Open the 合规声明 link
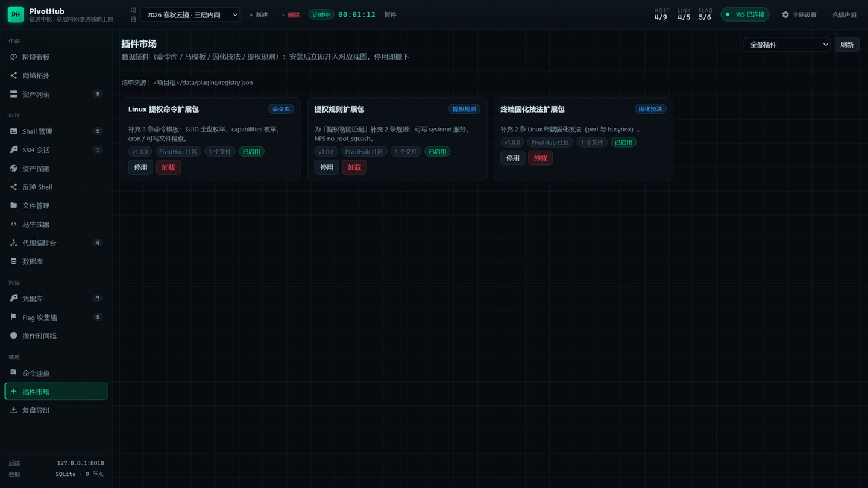The width and height of the screenshot is (868, 488). pos(844,14)
